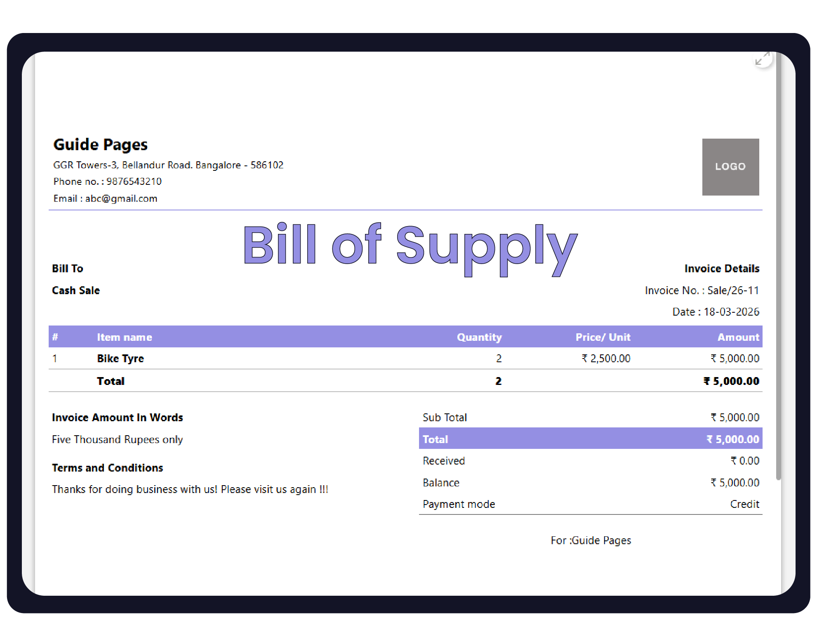The height and width of the screenshot is (644, 817).
Task: Select the Bike Tyre item row
Action: tap(120, 358)
